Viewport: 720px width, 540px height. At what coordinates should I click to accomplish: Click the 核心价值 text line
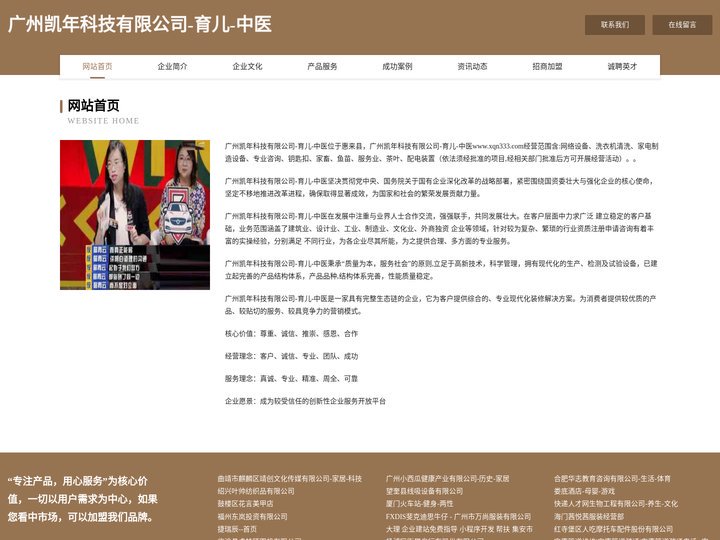(x=291, y=334)
